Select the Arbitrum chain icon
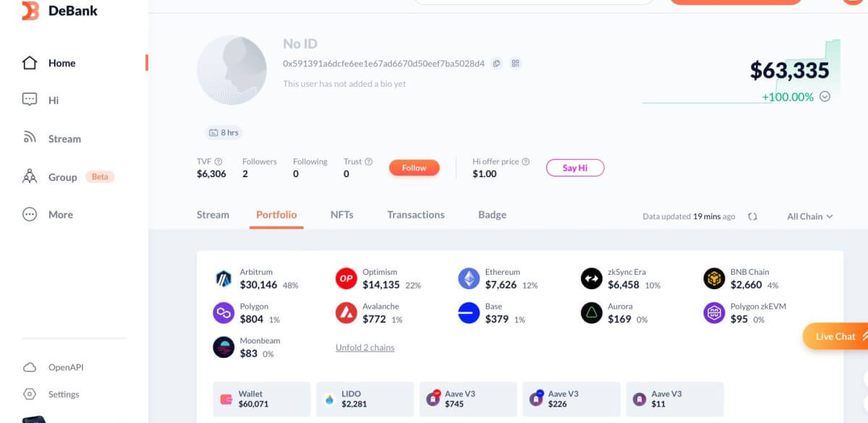The height and width of the screenshot is (423, 868). coord(224,279)
